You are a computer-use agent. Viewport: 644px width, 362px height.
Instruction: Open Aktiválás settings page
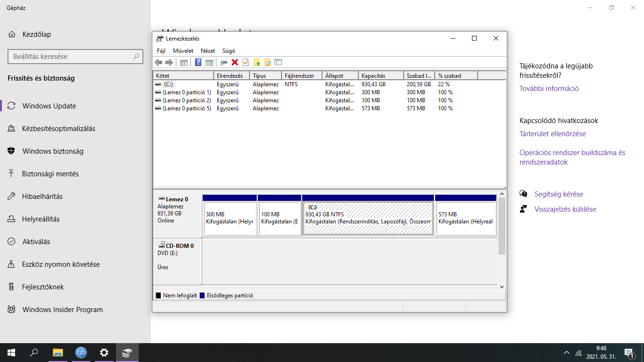click(75, 242)
